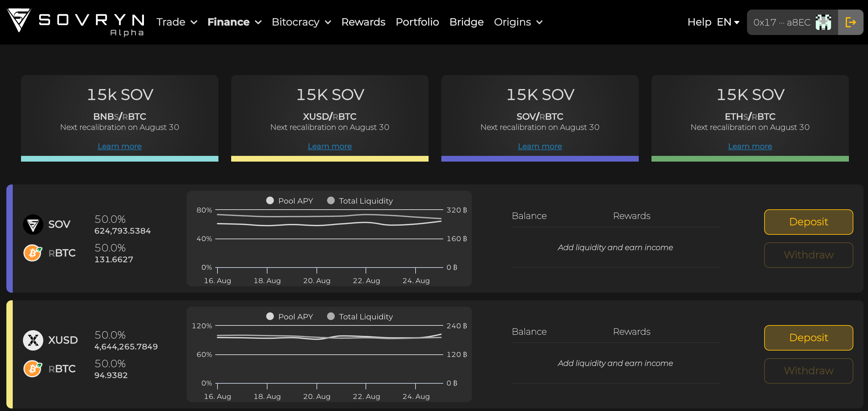Screen dimensions: 868x411
Task: Click the SOV pool liquidity chart
Action: coord(329,239)
